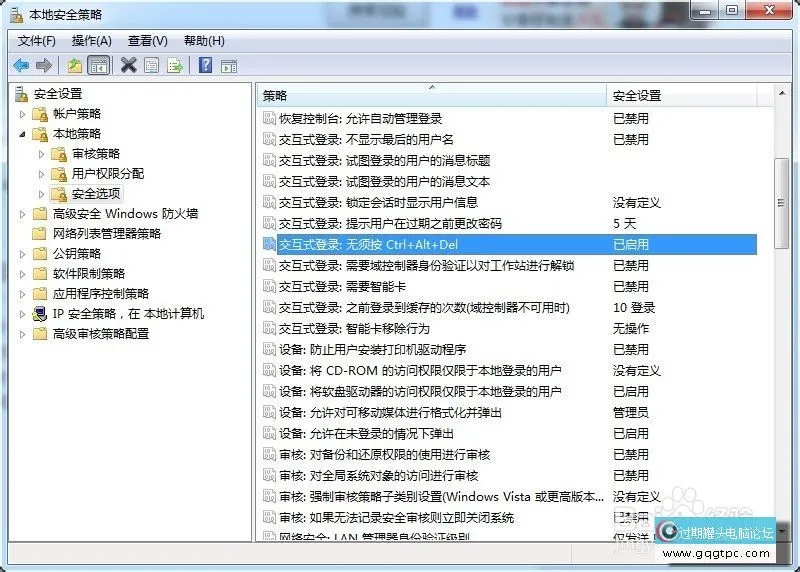Select 安全选项 in the tree

(96, 194)
